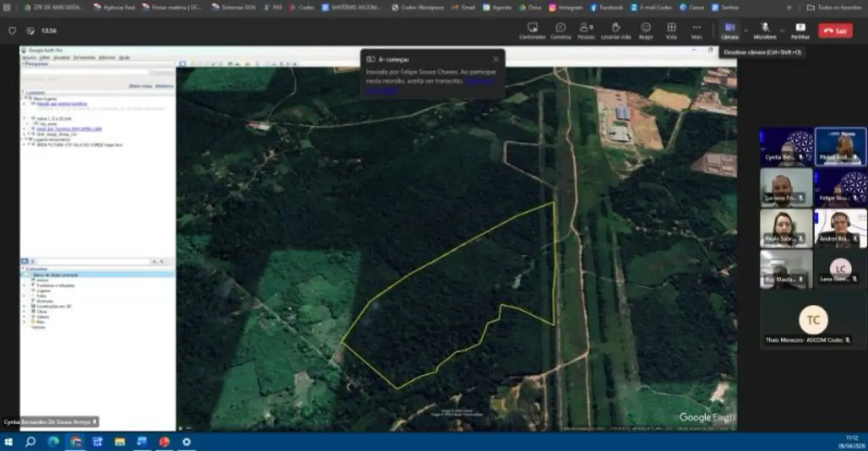Open the Conversa chat panel
This screenshot has width=868, height=451.
coord(560,30)
